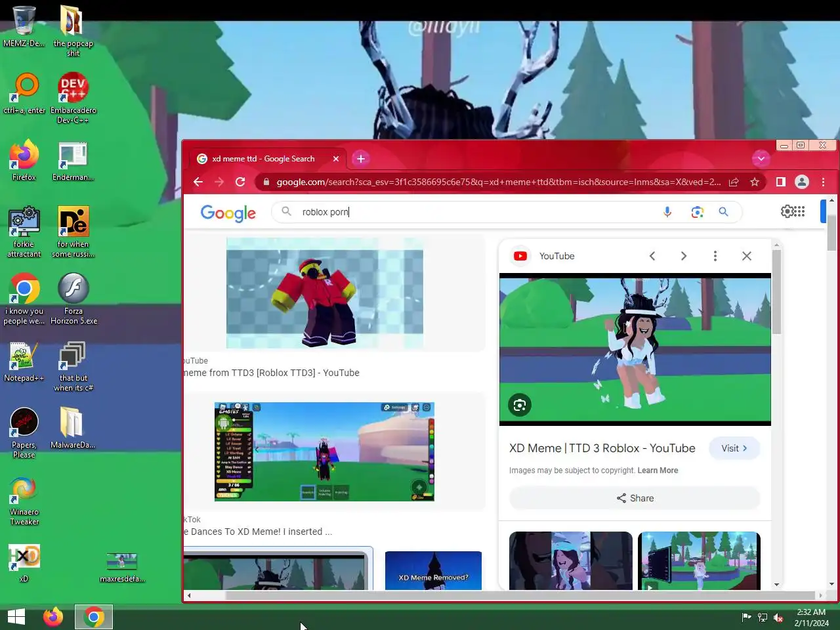The image size is (840, 630).
Task: Click the voice search microphone icon
Action: (x=667, y=212)
